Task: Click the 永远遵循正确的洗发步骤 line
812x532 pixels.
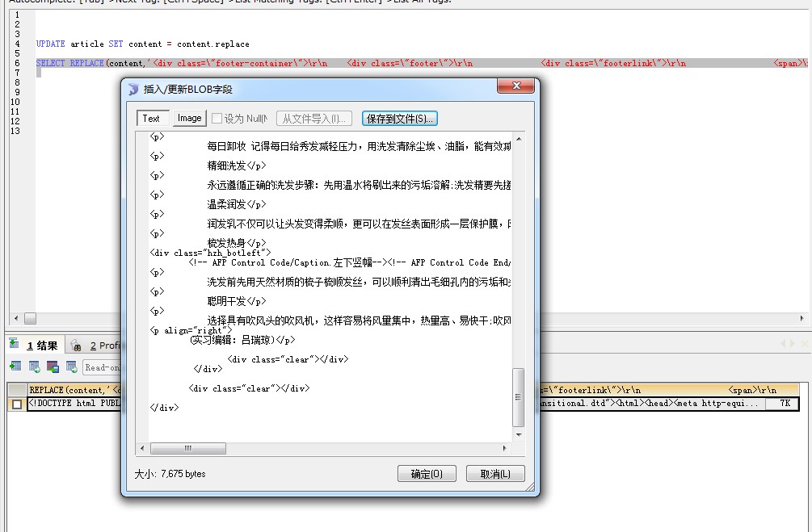Action: click(359, 185)
